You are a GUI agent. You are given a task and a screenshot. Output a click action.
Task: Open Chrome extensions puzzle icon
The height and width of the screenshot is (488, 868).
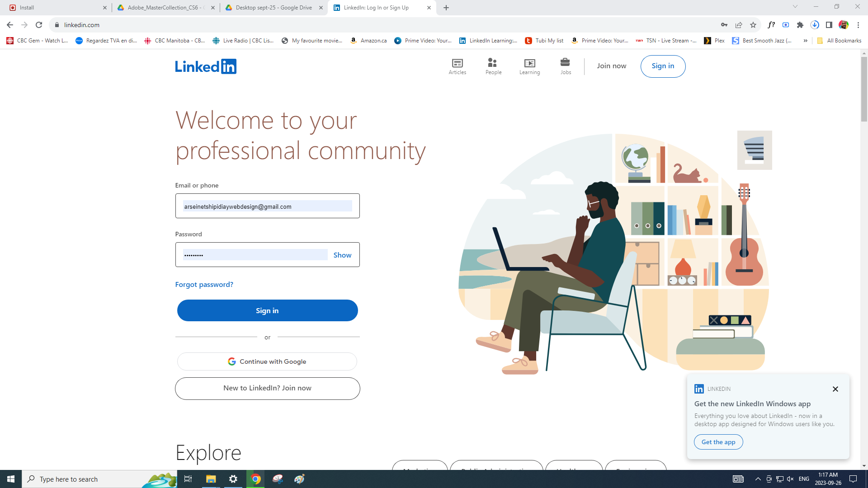point(800,25)
